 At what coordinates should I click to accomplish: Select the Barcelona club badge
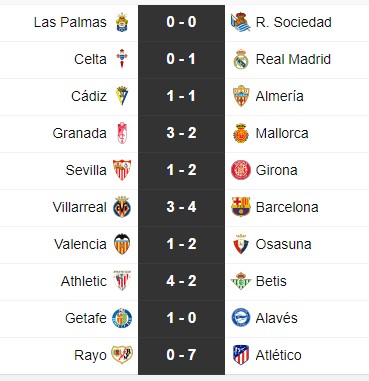click(x=241, y=207)
